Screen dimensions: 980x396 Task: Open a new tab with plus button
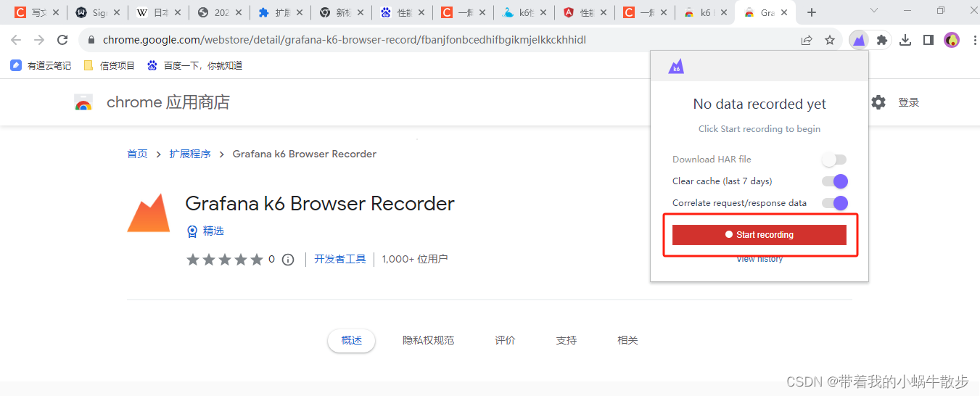click(812, 12)
